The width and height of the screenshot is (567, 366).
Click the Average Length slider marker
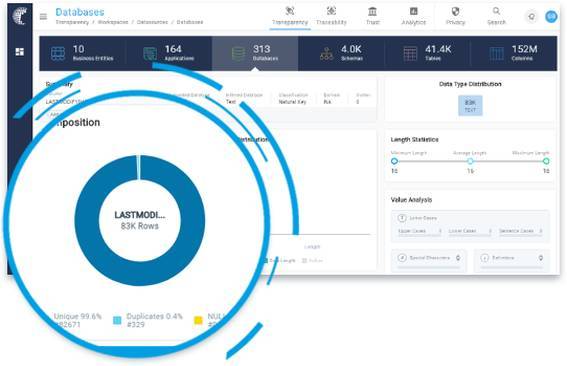(470, 161)
